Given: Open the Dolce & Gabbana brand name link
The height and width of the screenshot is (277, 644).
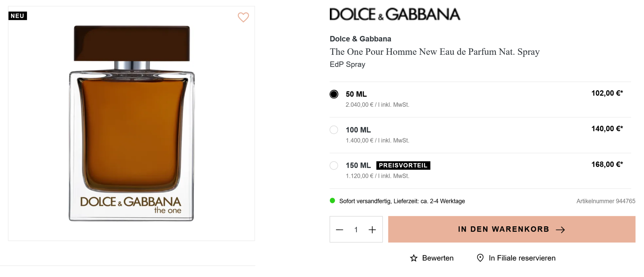Looking at the screenshot, I should tap(360, 39).
